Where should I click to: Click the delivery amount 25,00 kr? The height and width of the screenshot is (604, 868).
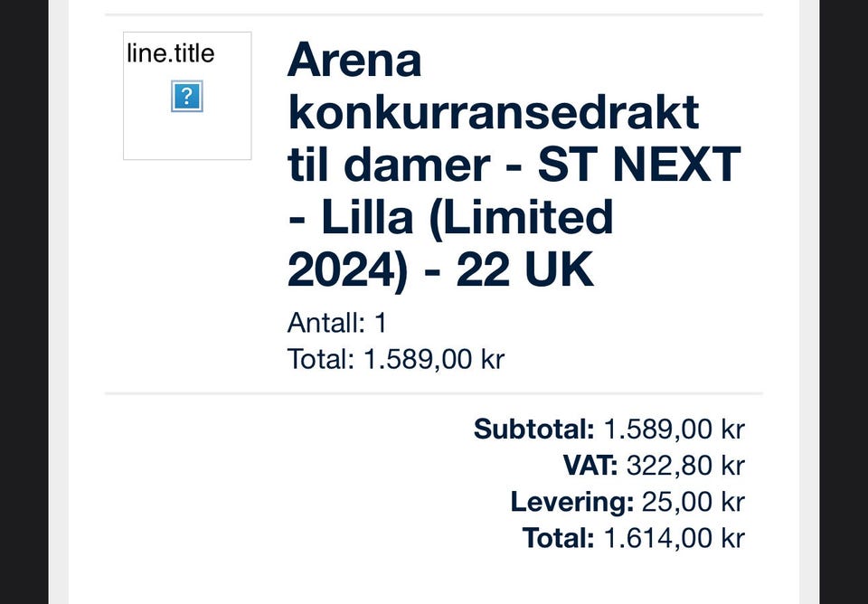click(x=693, y=502)
